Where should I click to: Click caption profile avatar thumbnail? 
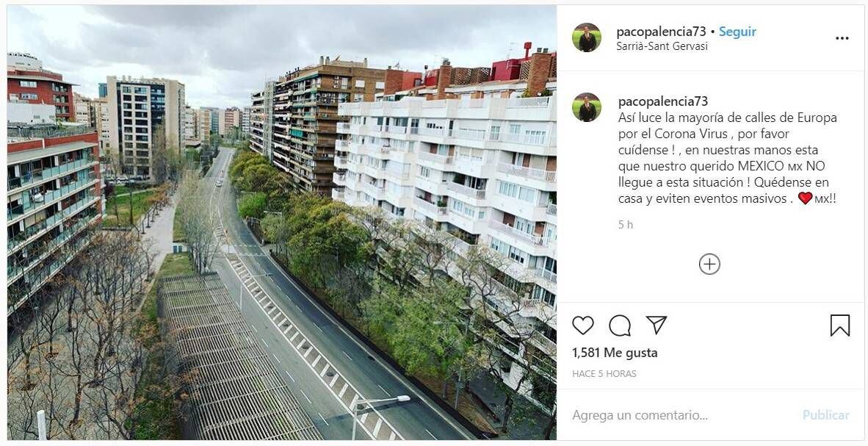pos(587,107)
